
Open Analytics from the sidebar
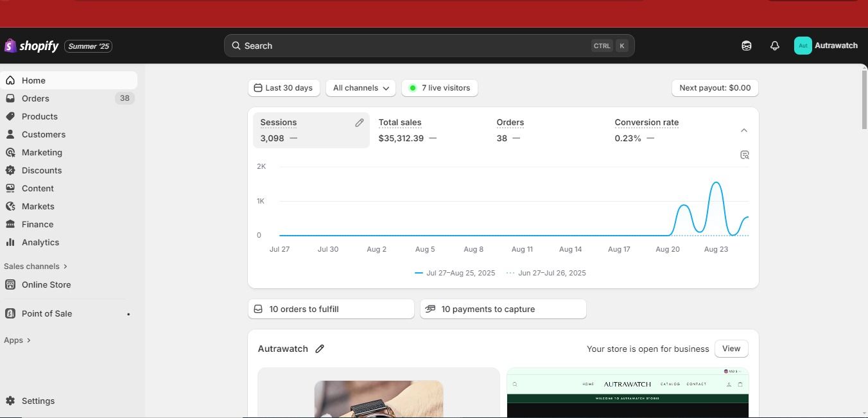click(40, 242)
